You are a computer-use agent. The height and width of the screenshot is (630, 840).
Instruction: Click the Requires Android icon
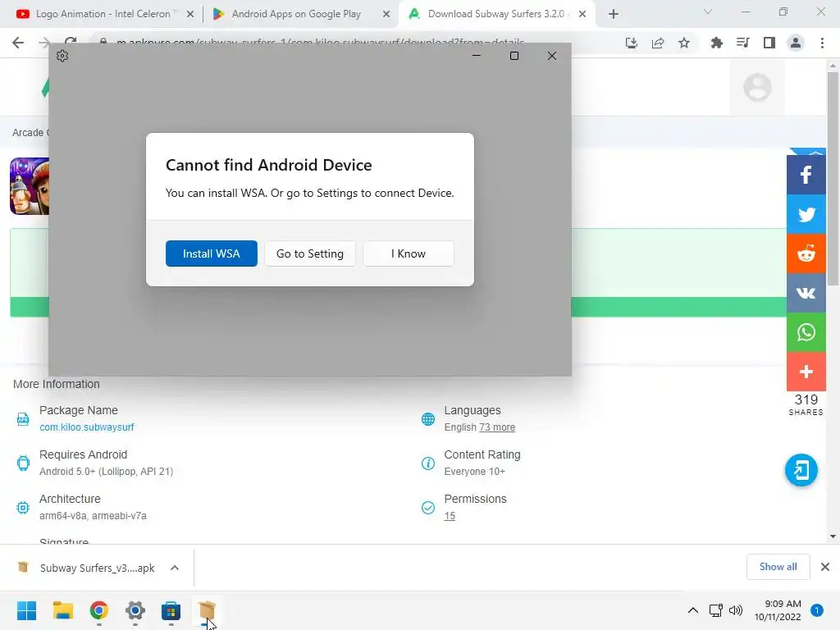23,463
